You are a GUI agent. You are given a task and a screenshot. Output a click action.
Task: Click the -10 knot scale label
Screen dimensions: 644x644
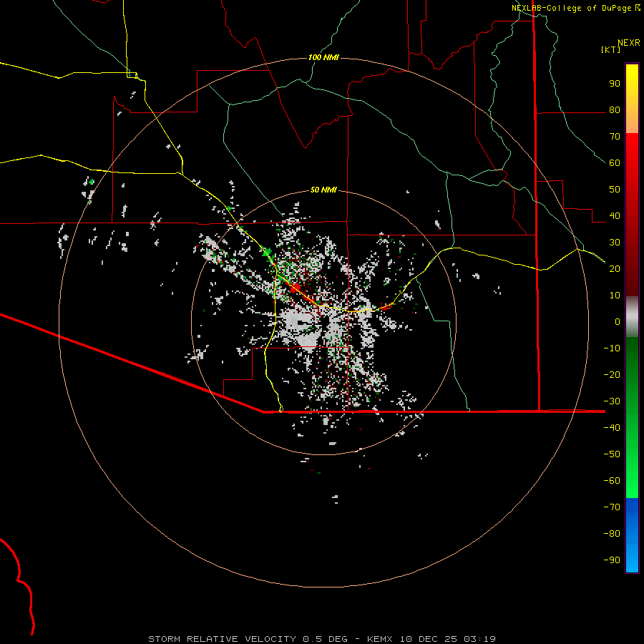coord(612,348)
